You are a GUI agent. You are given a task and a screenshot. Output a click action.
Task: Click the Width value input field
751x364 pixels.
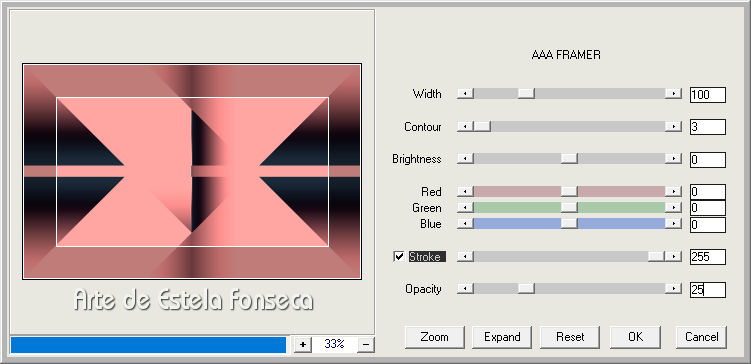[708, 95]
